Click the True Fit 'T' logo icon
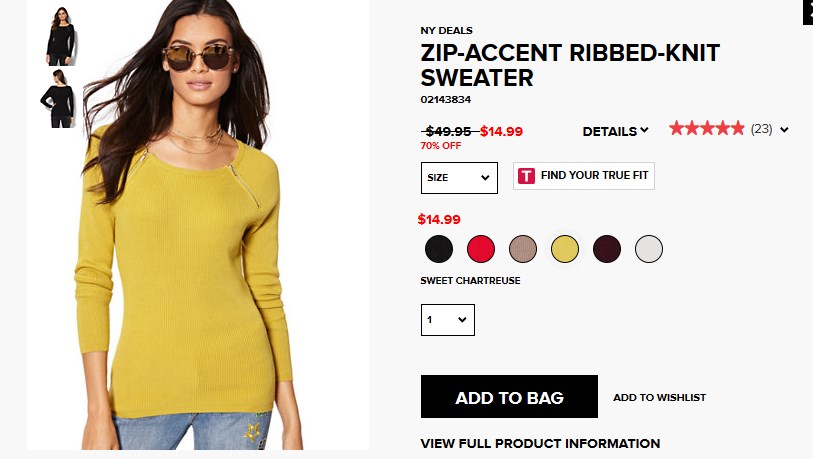The width and height of the screenshot is (813, 459). click(526, 176)
